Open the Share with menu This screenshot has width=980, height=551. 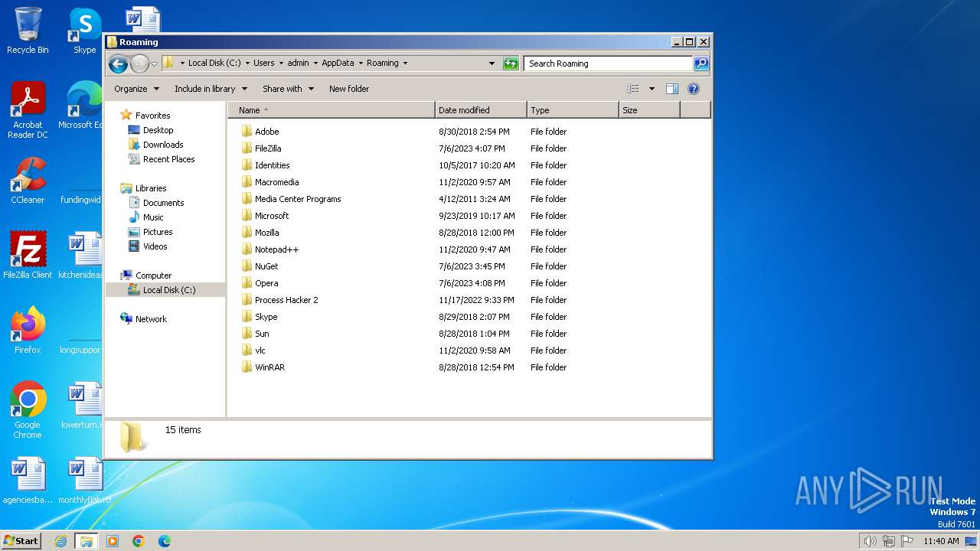click(288, 89)
